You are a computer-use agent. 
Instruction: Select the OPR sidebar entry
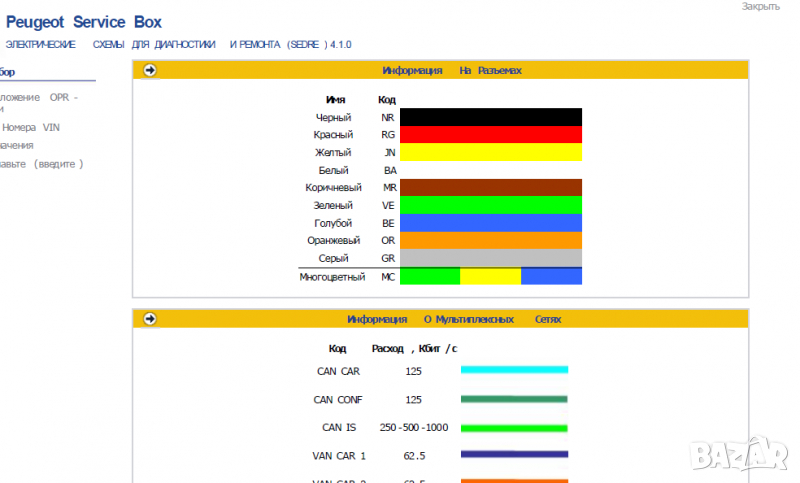38,98
